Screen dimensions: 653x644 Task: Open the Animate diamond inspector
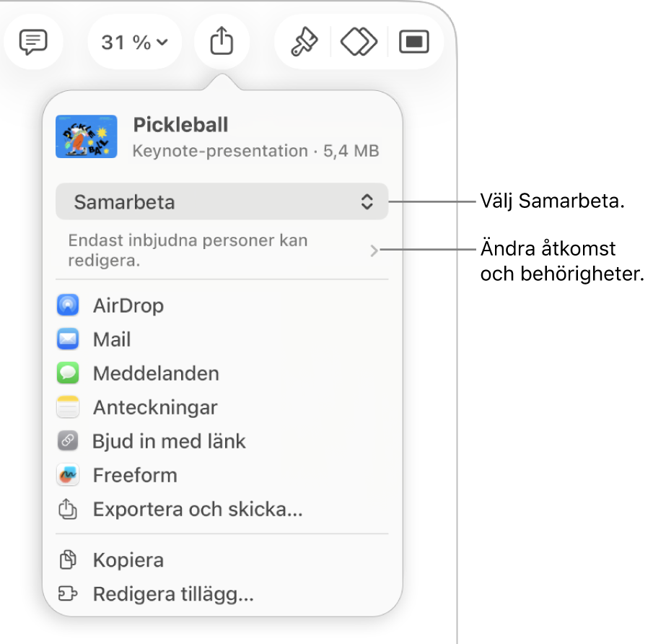click(359, 41)
